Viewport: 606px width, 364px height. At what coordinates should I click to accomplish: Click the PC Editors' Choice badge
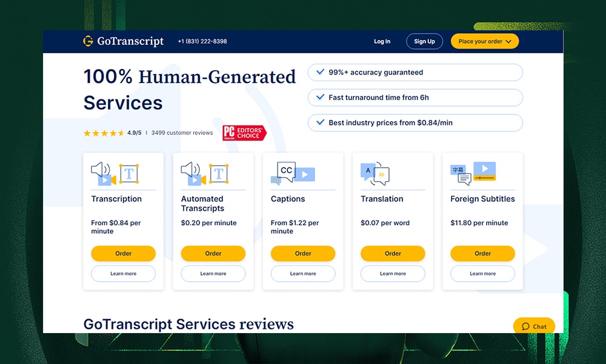pos(244,133)
